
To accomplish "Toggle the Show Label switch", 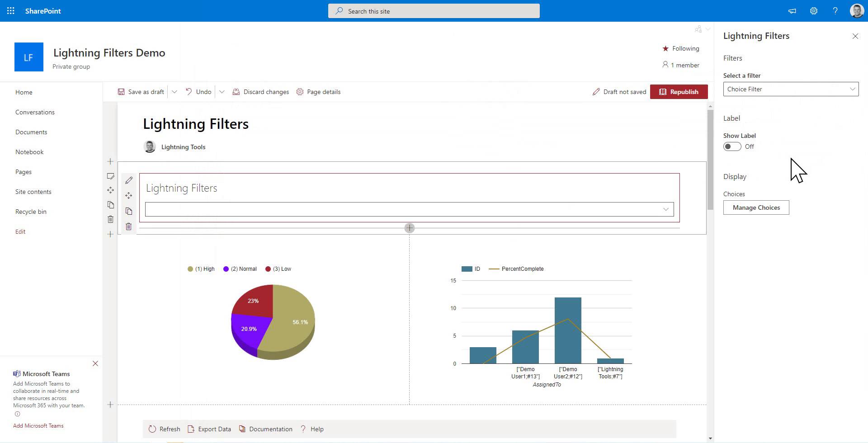I will (x=732, y=146).
